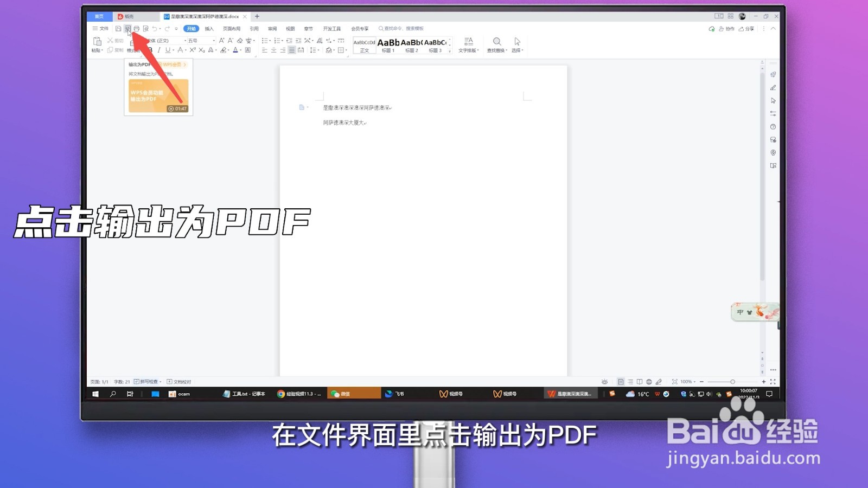
Task: Open print preview from the quick access toolbar
Action: [145, 29]
